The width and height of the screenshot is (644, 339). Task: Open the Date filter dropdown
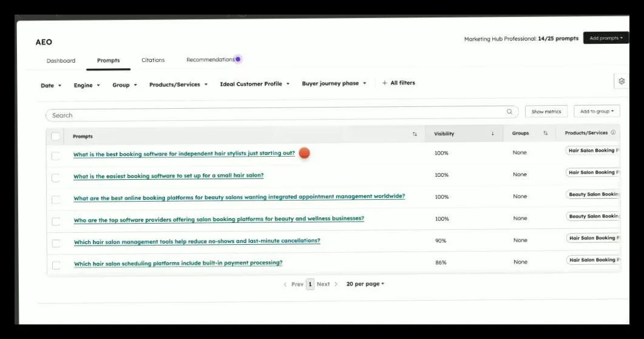tap(51, 86)
